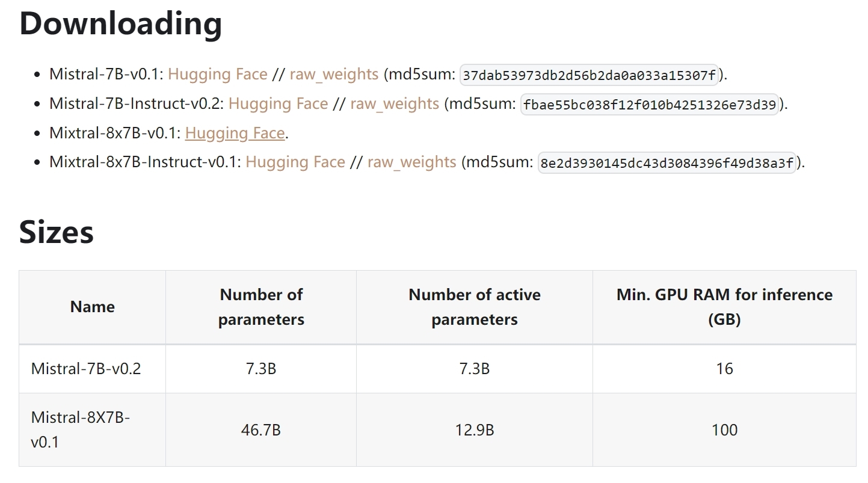Open raw_weights link for Mistral-7B-v0.1

pos(334,74)
